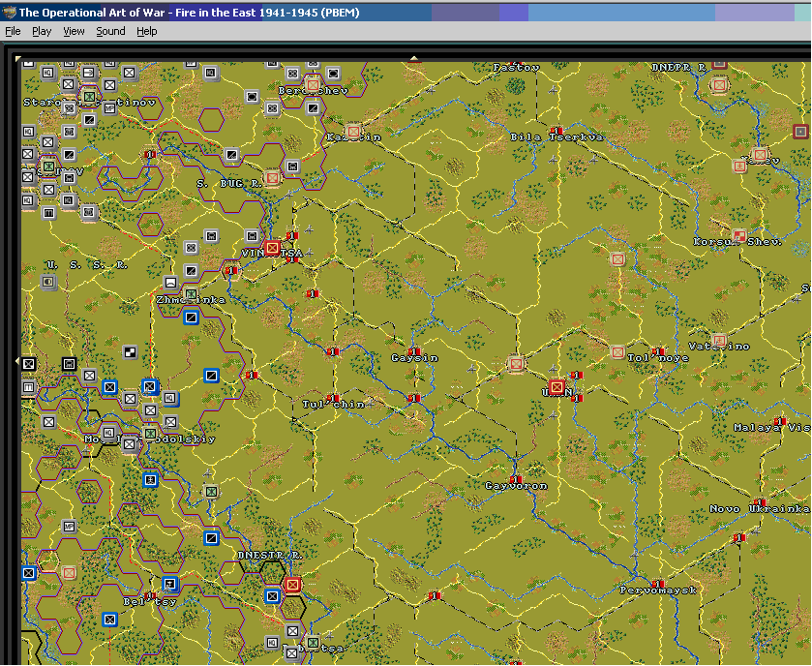Screen dimensions: 812x666
Task: Select the red Soviet unit at Vinnitsa
Action: pos(272,248)
